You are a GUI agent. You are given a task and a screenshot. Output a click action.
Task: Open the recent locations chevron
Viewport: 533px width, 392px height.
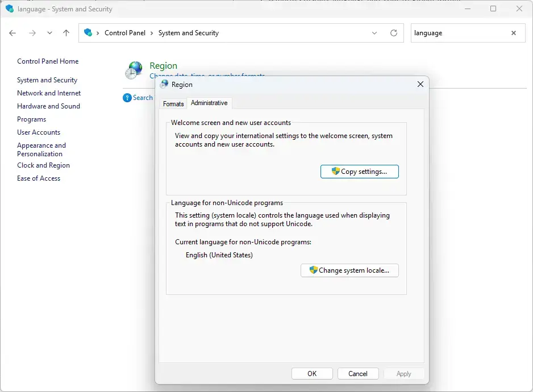coord(49,33)
